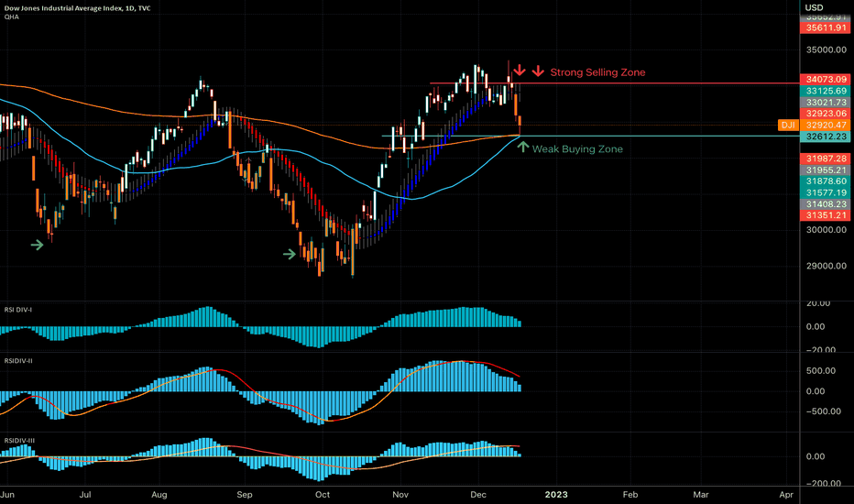854x504 pixels.
Task: Click the orange 32920.47 current price label
Action: pos(825,125)
